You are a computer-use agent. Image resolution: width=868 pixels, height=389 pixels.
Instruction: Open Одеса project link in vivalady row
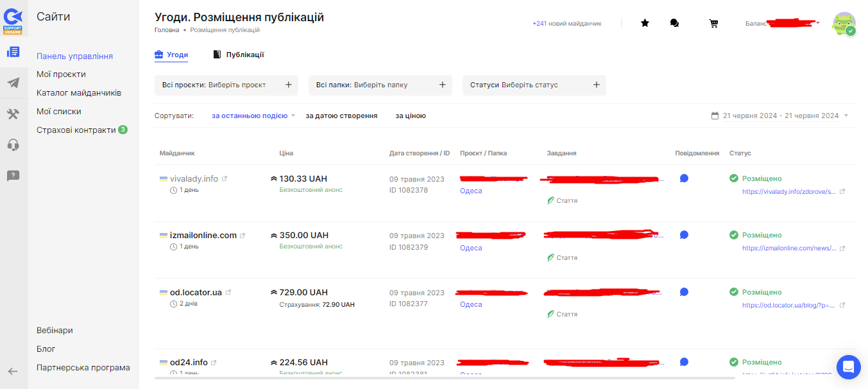(471, 191)
